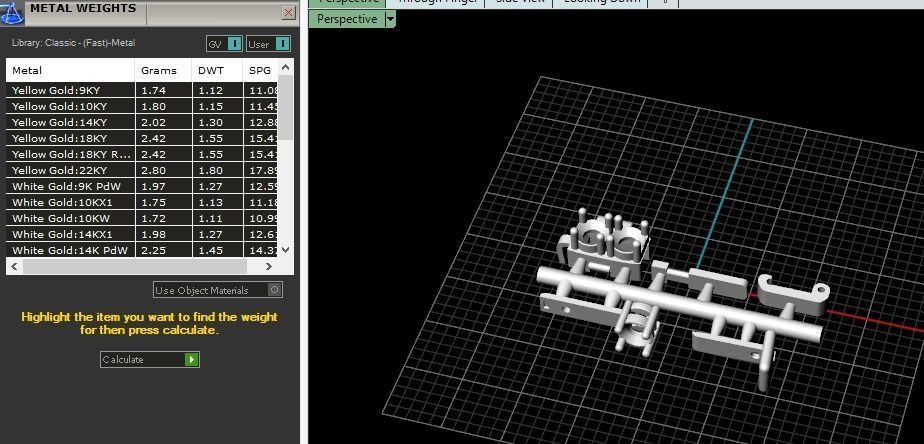Select the White Gold:14KX1 row
Image resolution: width=924 pixels, height=444 pixels.
(142, 234)
